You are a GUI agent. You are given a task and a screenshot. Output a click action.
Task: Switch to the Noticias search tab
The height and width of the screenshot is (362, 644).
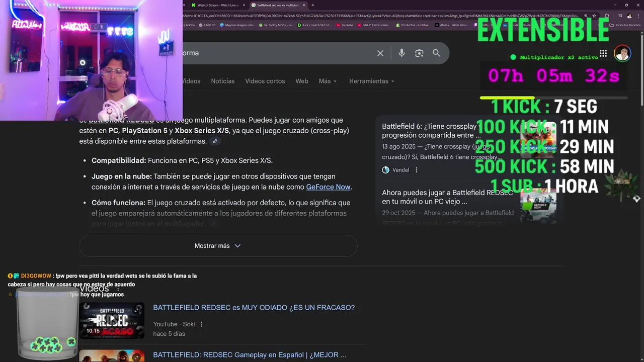223,81
